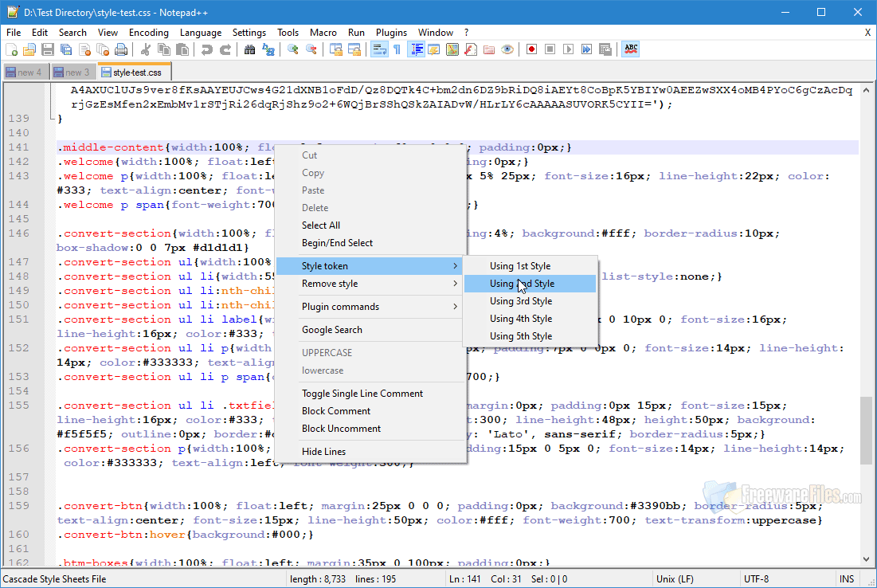Play the recorded macro with the playback icon
This screenshot has height=588, width=877.
[566, 49]
